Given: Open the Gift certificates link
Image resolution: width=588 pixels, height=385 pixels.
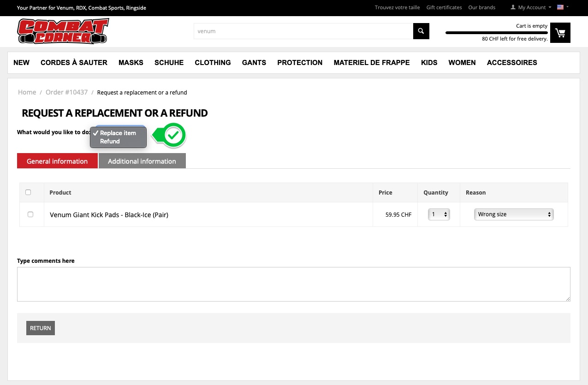Looking at the screenshot, I should point(444,7).
